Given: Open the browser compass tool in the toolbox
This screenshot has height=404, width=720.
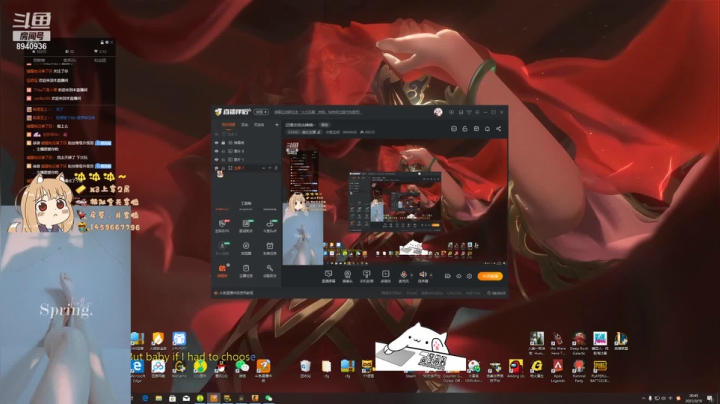Looking at the screenshot, I should [x=246, y=248].
